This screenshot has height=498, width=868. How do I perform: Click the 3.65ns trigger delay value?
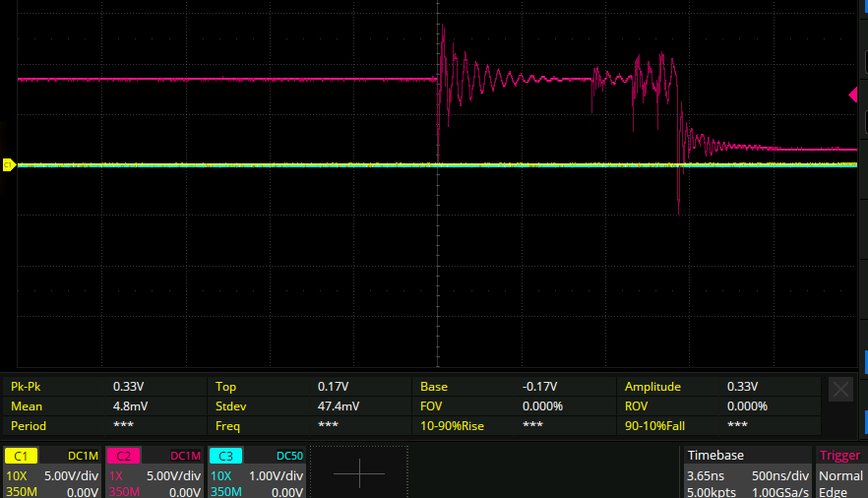point(705,475)
